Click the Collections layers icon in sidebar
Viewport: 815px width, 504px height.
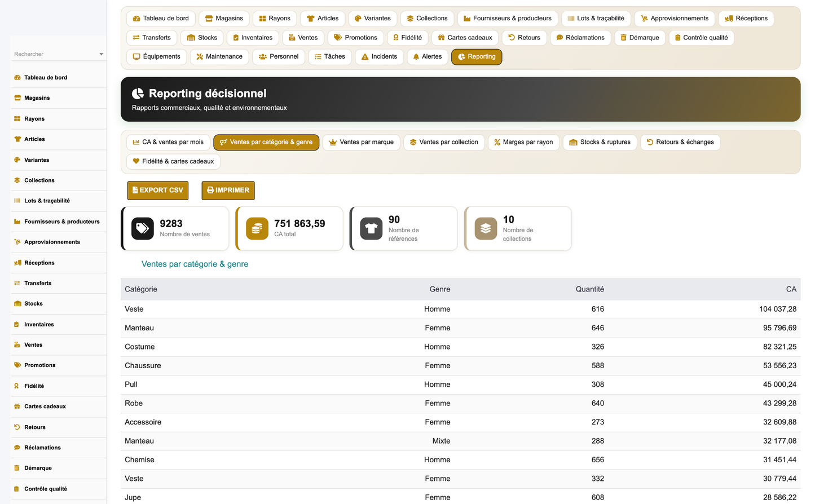click(17, 180)
